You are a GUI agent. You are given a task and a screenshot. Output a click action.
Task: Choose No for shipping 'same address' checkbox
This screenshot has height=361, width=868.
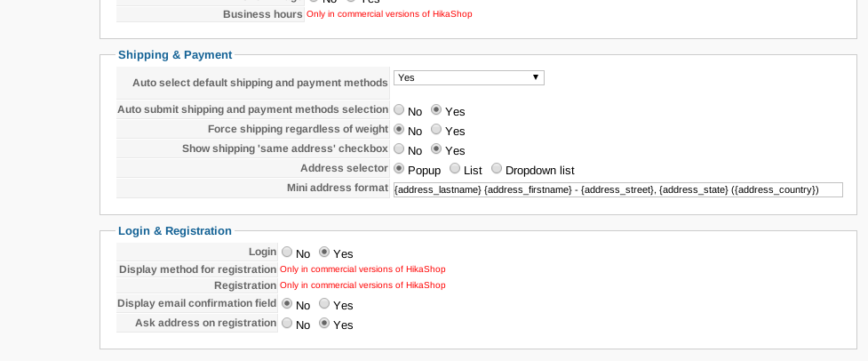(x=400, y=150)
